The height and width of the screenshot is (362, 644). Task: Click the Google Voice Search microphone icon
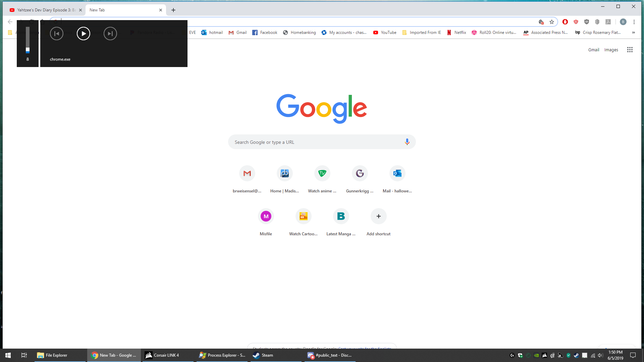click(407, 141)
